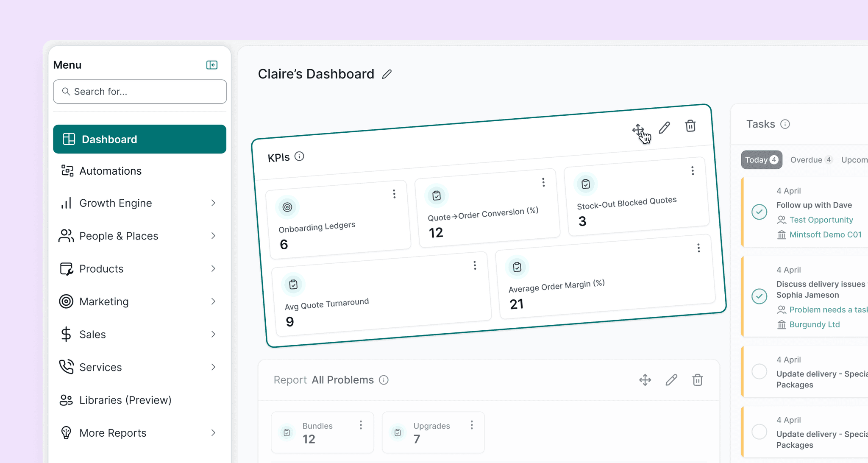Viewport: 868px width, 463px height.
Task: Check first Update delivery task circle
Action: [759, 371]
